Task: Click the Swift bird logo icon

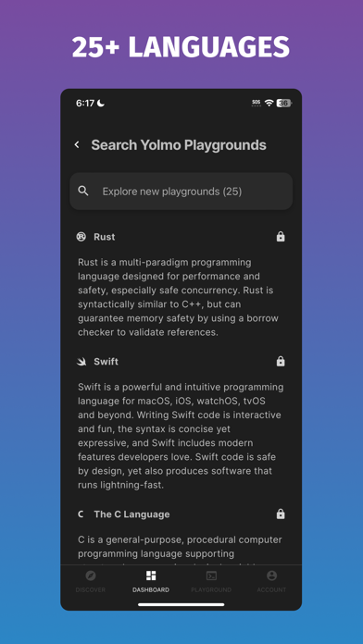Action: tap(81, 362)
